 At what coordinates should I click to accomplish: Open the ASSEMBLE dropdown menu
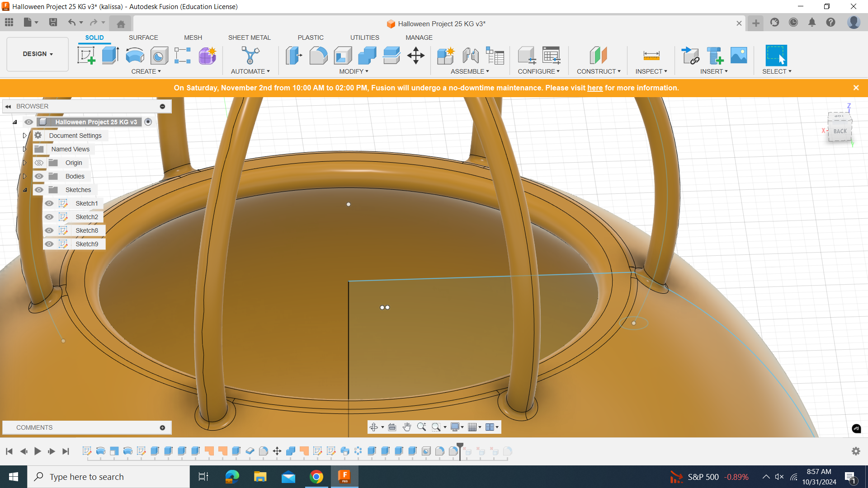click(470, 71)
